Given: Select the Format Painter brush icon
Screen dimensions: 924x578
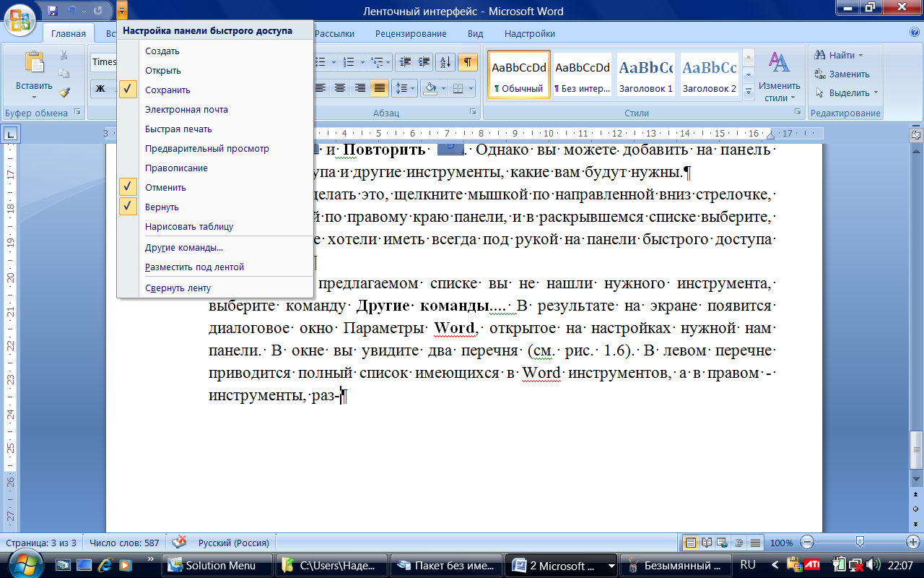Looking at the screenshot, I should click(64, 92).
